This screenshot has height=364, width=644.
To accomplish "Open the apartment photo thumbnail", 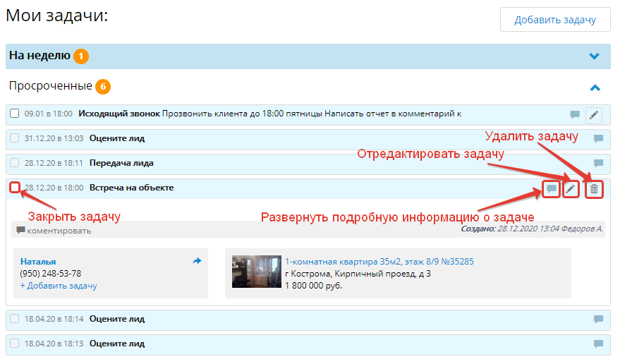I will (x=256, y=272).
